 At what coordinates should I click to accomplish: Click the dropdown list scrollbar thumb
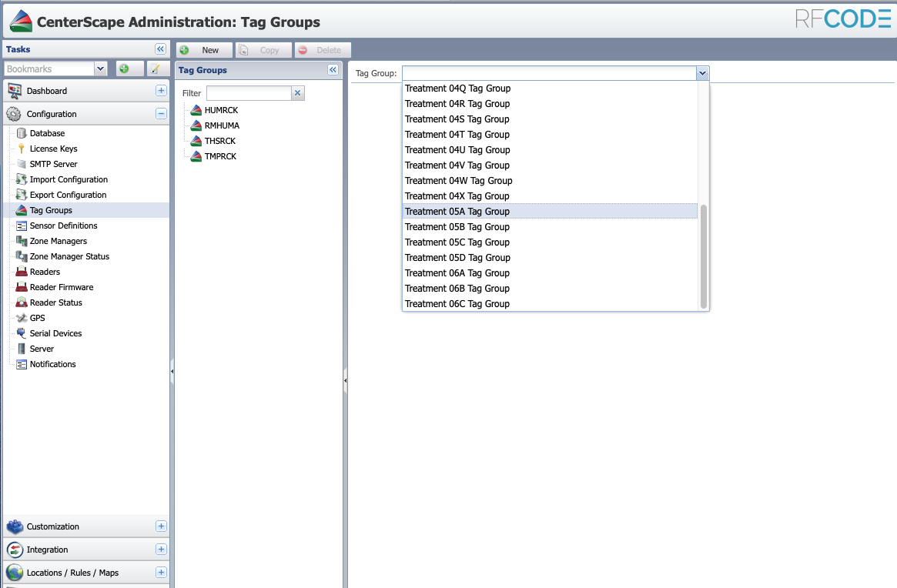coord(704,257)
